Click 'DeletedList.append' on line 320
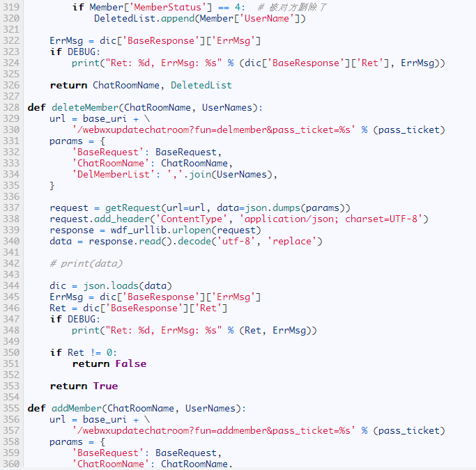 144,19
